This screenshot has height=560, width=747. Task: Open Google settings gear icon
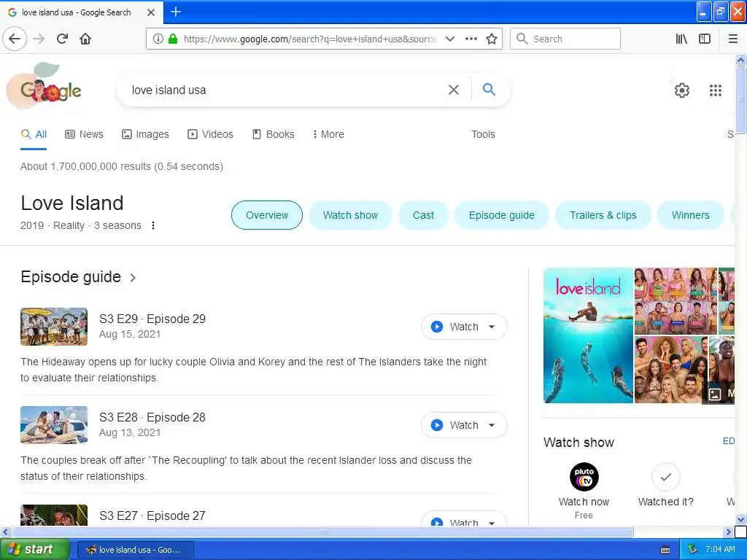coord(682,90)
